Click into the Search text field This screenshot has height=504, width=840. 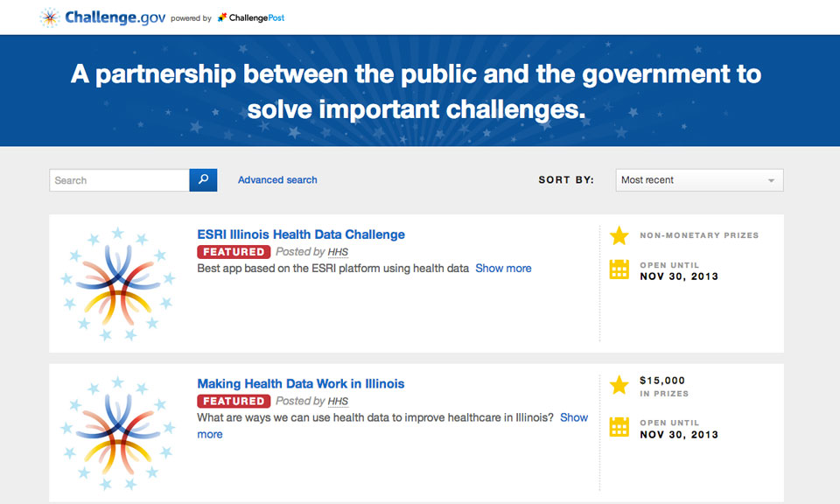coord(119,180)
